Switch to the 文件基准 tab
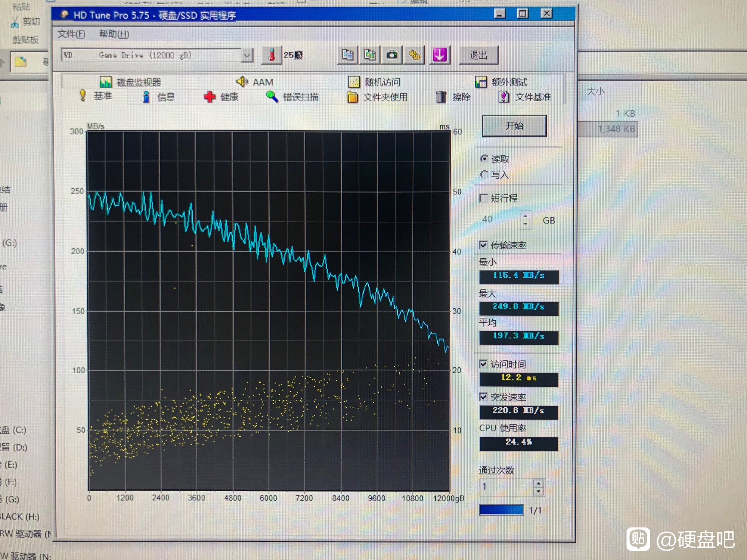This screenshot has height=560, width=747. pos(525,97)
